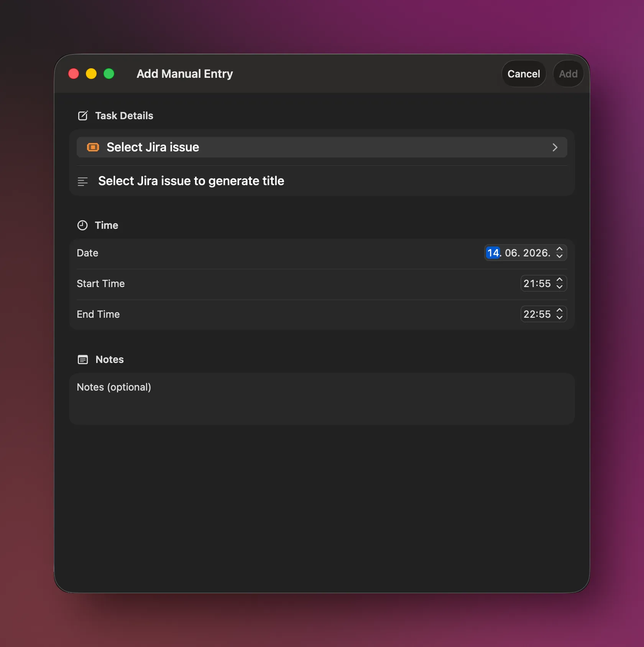Screen dimensions: 644x647
Task: Click the Add button
Action: click(x=568, y=74)
